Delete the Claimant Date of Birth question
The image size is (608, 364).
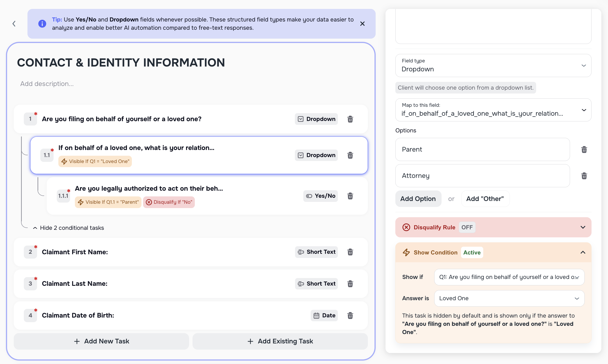coord(350,316)
